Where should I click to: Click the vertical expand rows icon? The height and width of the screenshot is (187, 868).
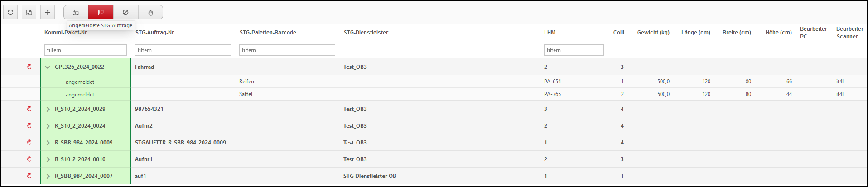(x=48, y=12)
